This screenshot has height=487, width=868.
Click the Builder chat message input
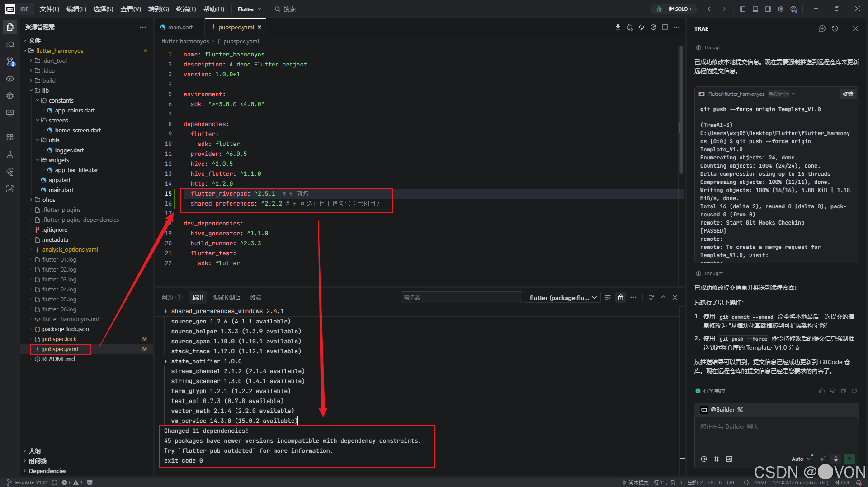click(x=776, y=434)
